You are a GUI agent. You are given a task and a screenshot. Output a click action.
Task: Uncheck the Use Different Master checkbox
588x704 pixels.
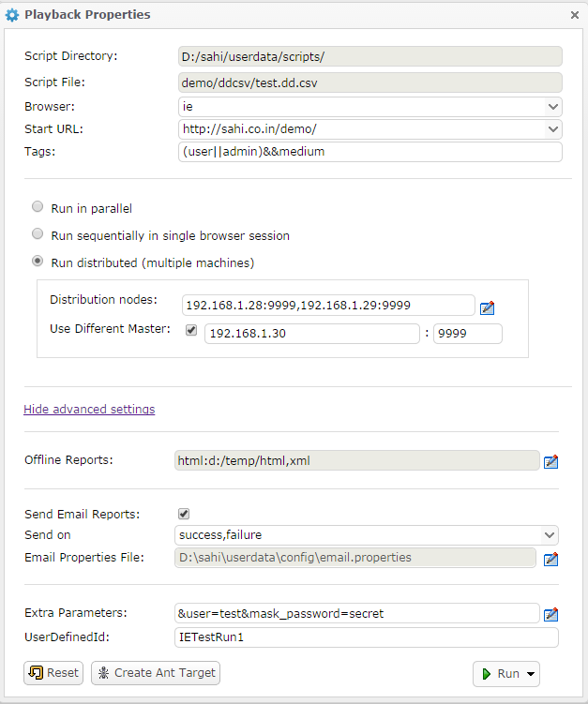click(191, 331)
